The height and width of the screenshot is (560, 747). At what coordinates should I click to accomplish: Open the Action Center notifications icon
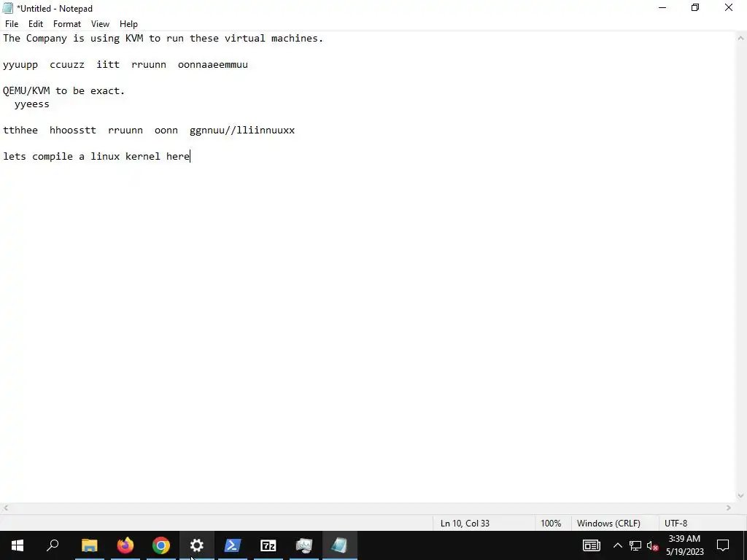(723, 545)
